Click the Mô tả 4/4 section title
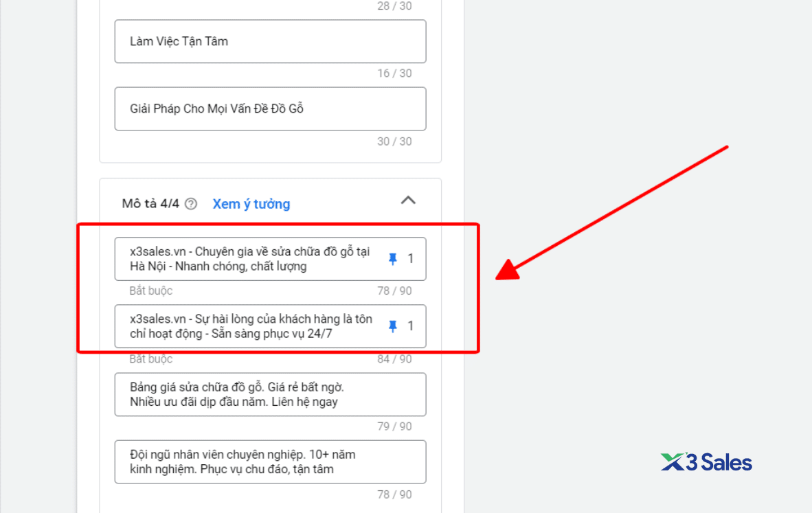The width and height of the screenshot is (812, 513). 150,204
